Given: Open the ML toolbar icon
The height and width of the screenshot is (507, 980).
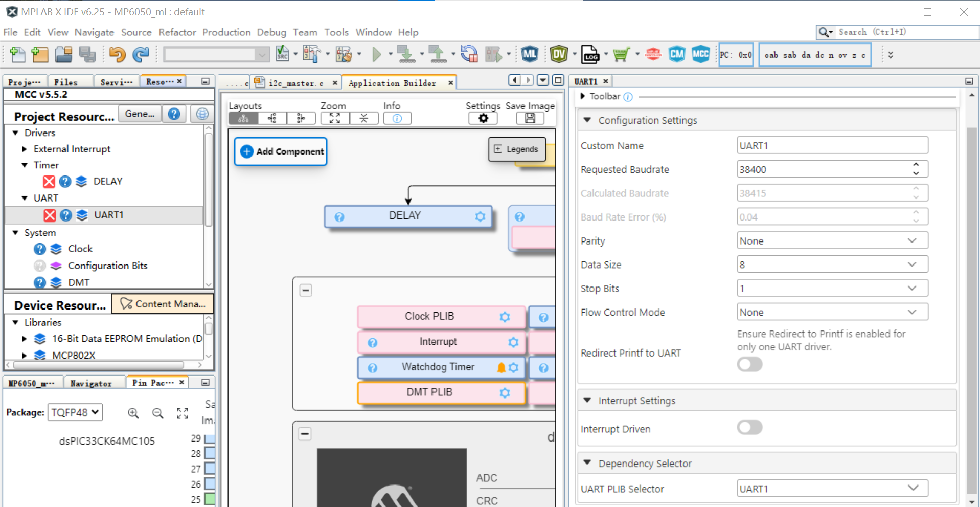Looking at the screenshot, I should (530, 54).
